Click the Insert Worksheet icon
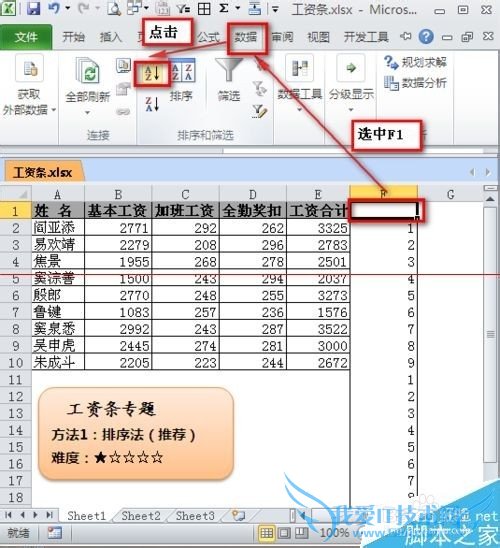 pos(239,515)
